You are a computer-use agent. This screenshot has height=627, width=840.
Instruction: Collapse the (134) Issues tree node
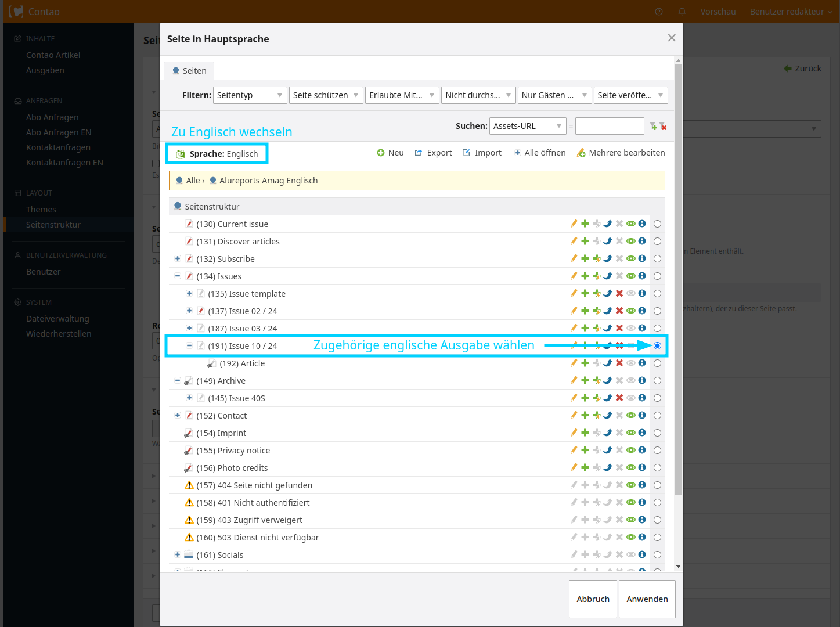[178, 276]
